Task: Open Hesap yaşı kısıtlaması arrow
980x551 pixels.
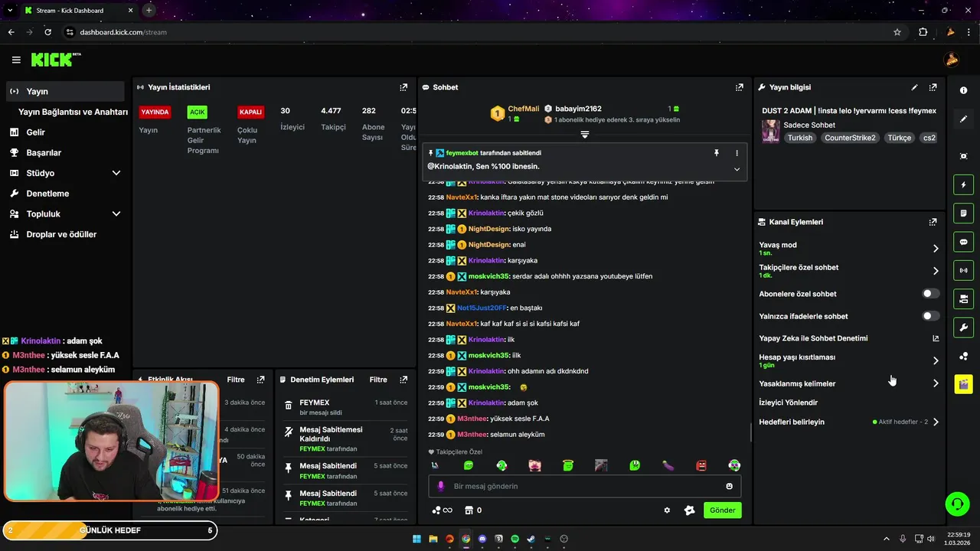Action: point(936,360)
